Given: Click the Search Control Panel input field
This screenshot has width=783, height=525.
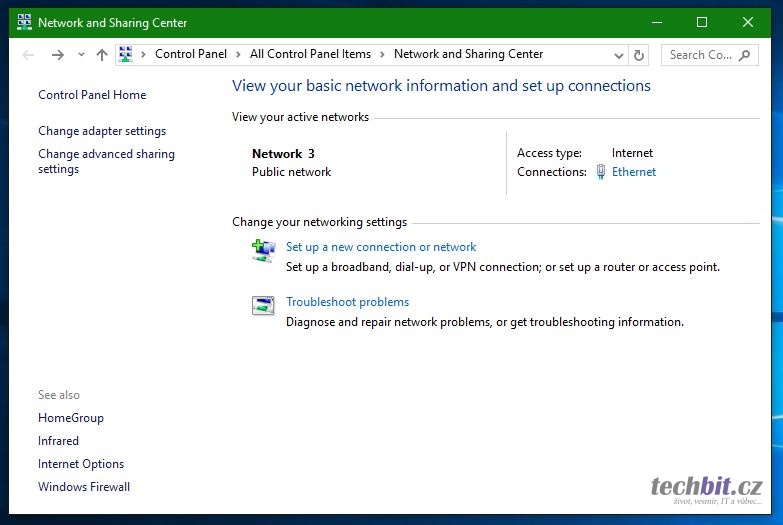Looking at the screenshot, I should pyautogui.click(x=700, y=55).
